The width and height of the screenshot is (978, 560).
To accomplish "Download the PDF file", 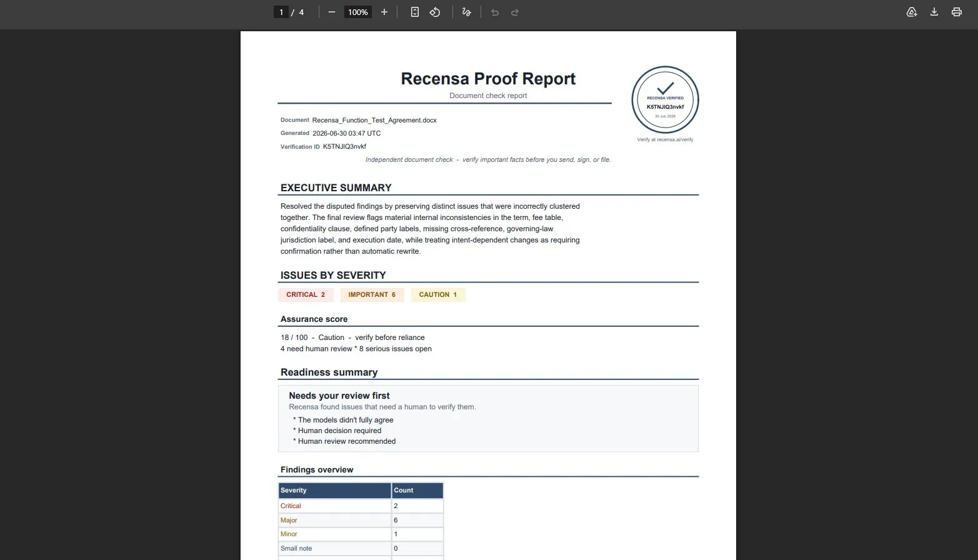I will tap(934, 12).
